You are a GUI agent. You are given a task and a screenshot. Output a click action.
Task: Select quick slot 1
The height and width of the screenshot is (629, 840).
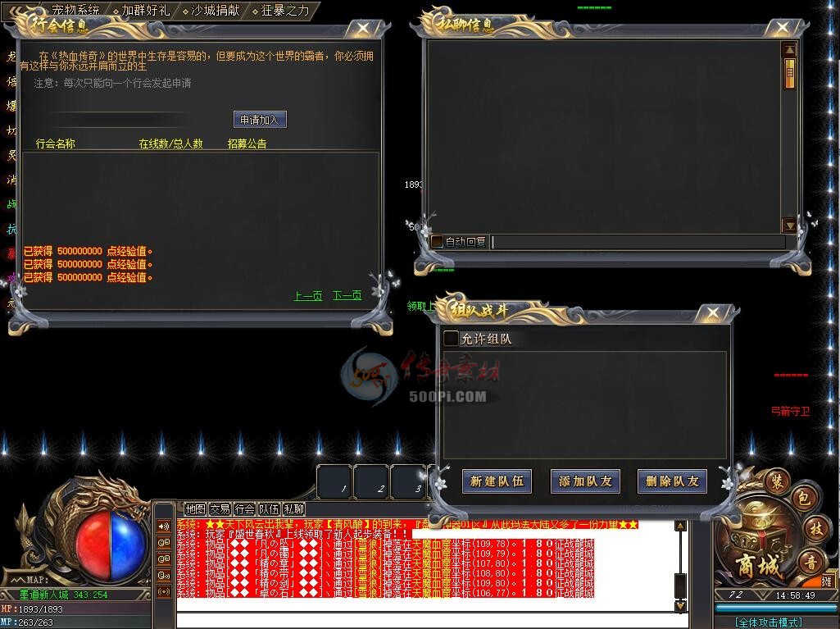point(335,481)
